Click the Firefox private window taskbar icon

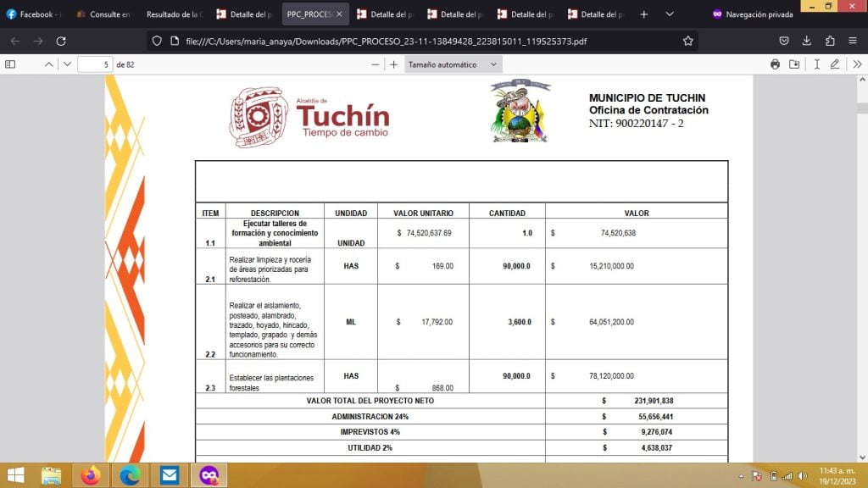click(209, 475)
